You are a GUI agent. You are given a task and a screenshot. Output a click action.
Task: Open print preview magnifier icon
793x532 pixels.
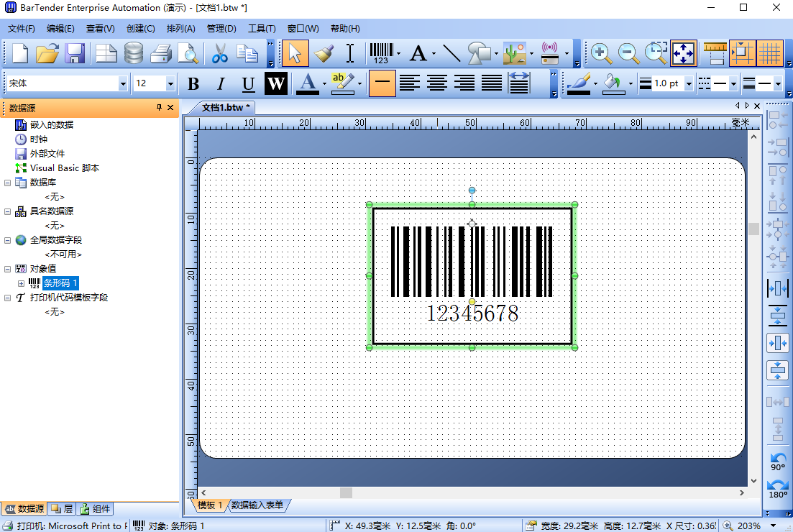point(188,53)
